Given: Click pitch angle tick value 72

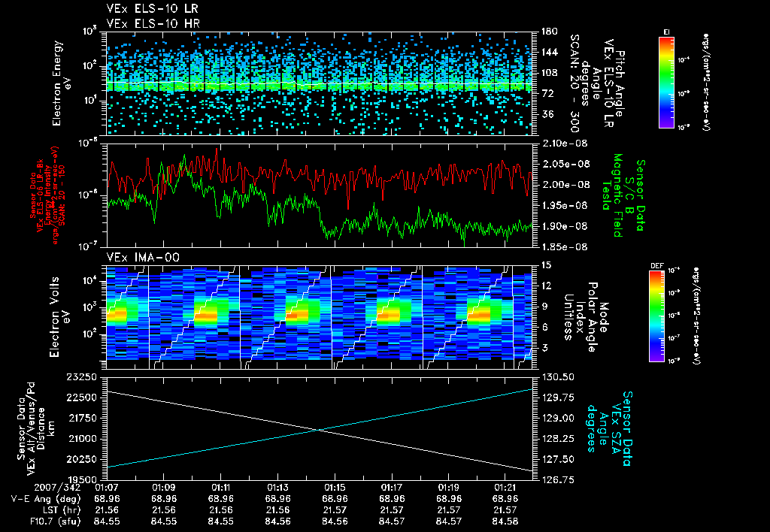Looking at the screenshot, I should point(547,93).
